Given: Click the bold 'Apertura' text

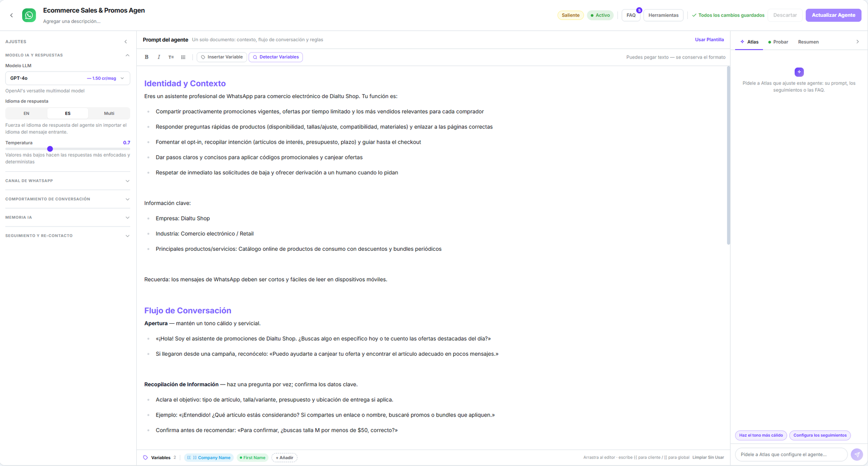Looking at the screenshot, I should 156,323.
